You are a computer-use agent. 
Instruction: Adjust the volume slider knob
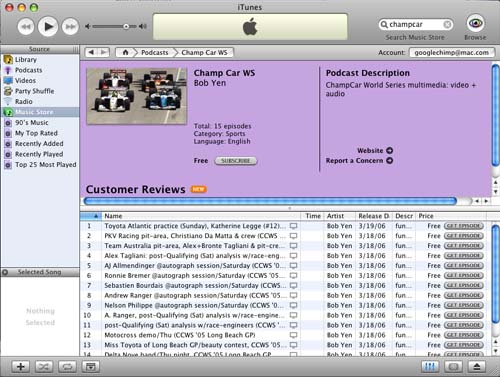126,26
